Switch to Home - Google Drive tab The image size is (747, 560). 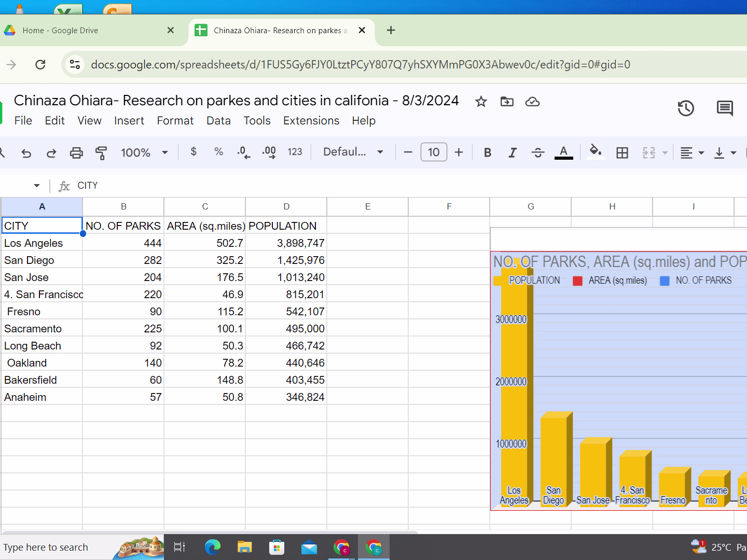pyautogui.click(x=60, y=31)
